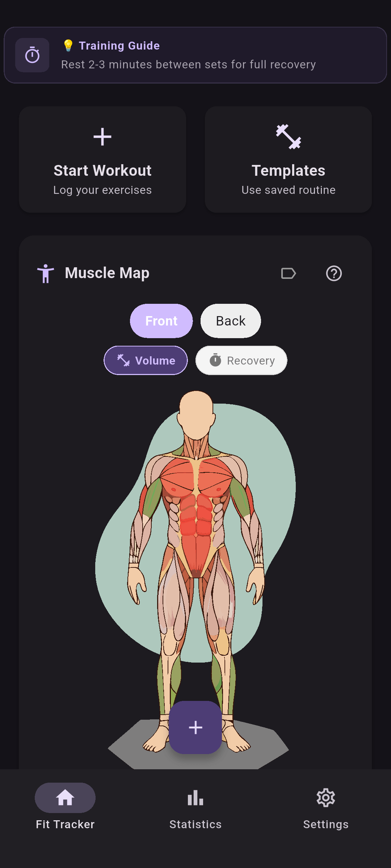Open the Statistics tab
Image resolution: width=391 pixels, height=868 pixels.
click(195, 809)
